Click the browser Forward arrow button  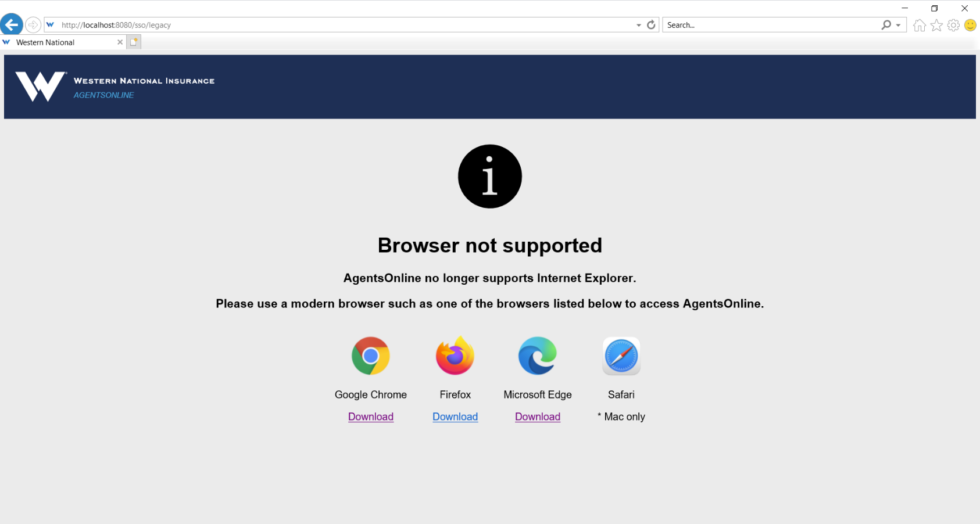33,25
